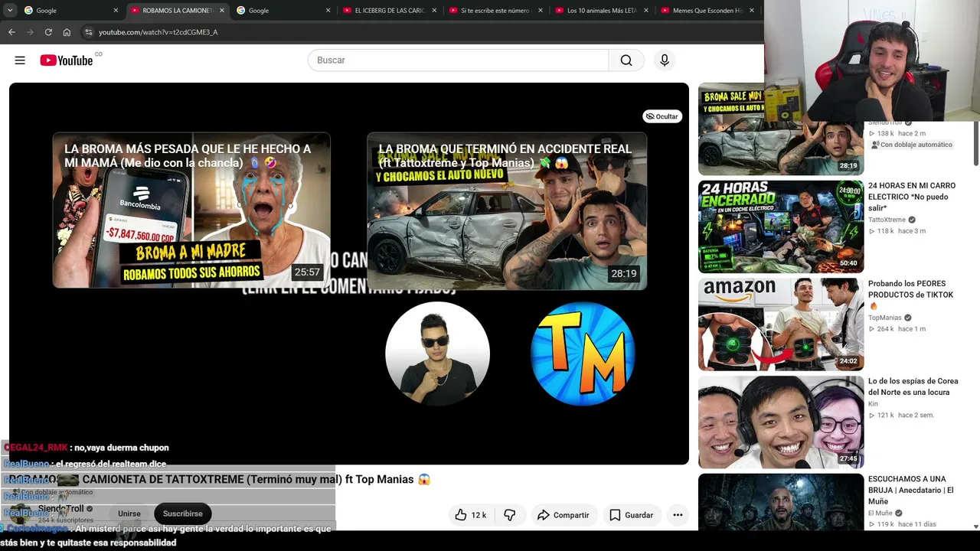Viewport: 980px width, 551px height.
Task: Open the Kin channel link in sidebar
Action: coord(873,404)
